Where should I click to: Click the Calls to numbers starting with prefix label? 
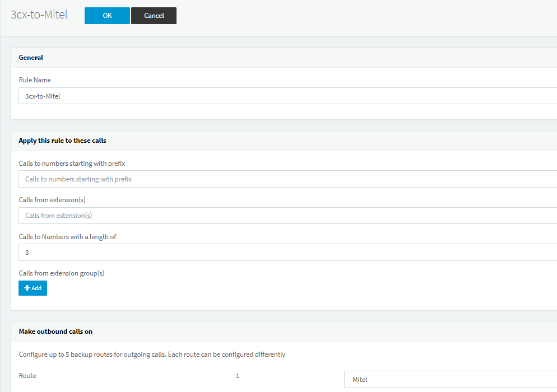point(72,164)
